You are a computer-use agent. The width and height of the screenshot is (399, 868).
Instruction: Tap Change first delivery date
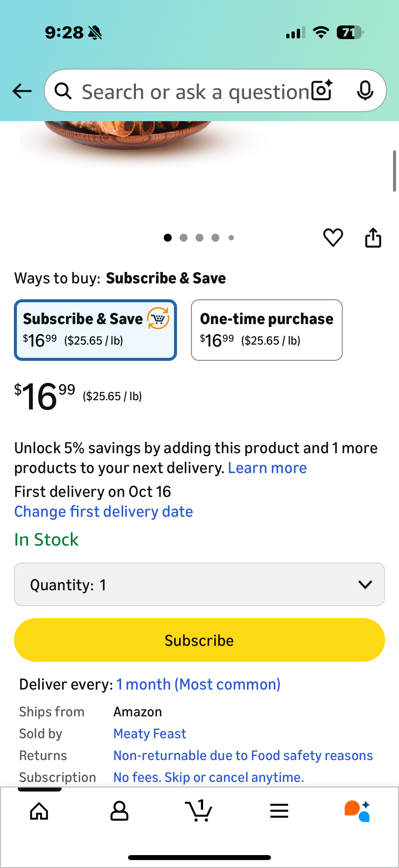[x=104, y=512]
